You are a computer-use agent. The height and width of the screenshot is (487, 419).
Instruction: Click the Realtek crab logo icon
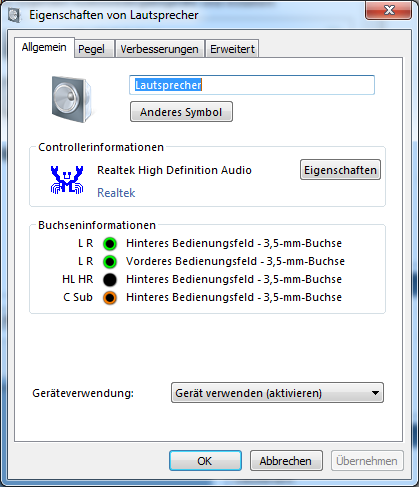tap(67, 180)
